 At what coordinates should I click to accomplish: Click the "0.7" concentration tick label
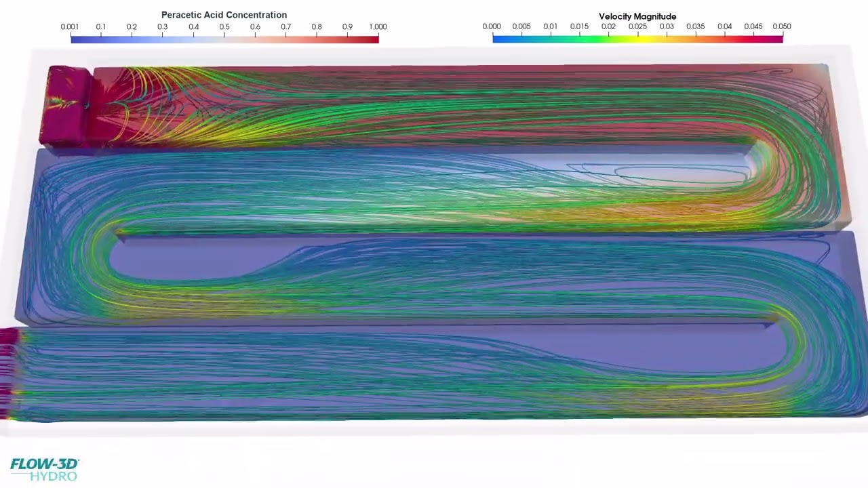286,27
